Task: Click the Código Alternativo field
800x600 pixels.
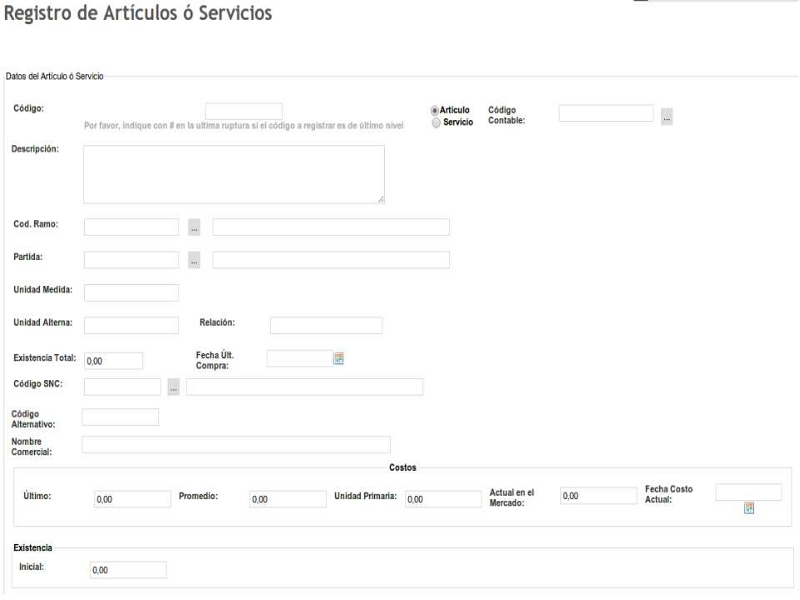Action: click(120, 417)
